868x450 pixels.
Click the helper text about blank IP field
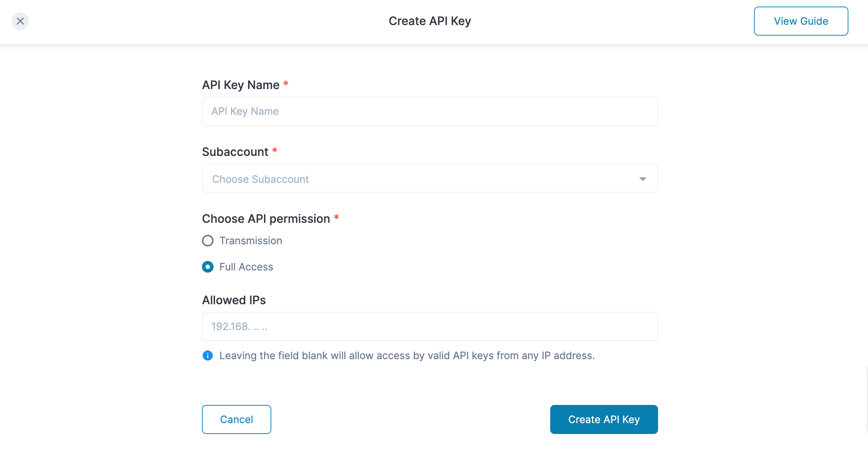point(407,355)
